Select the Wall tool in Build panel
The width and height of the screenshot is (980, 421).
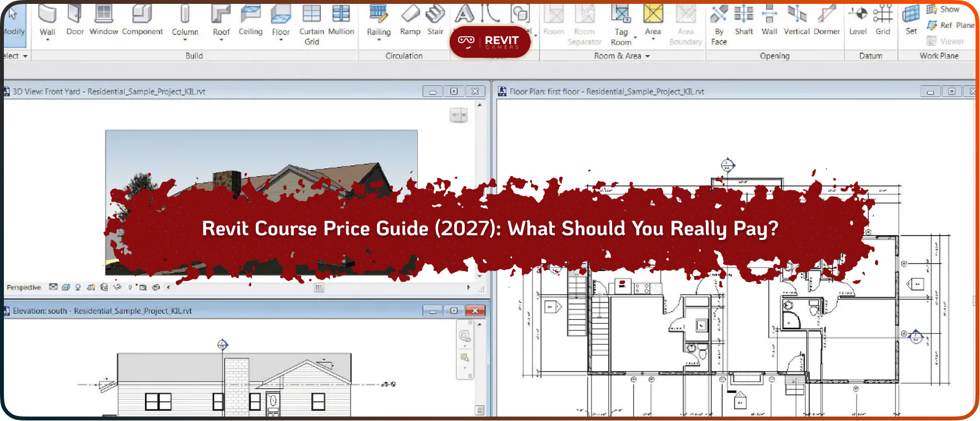[47, 20]
